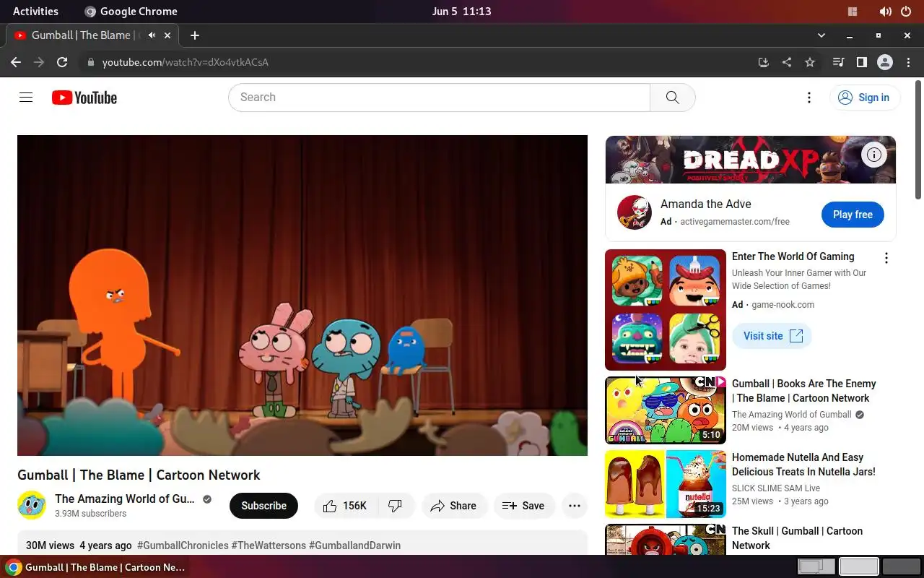Open Chrome three-dot menu
The width and height of the screenshot is (924, 578).
(x=908, y=62)
